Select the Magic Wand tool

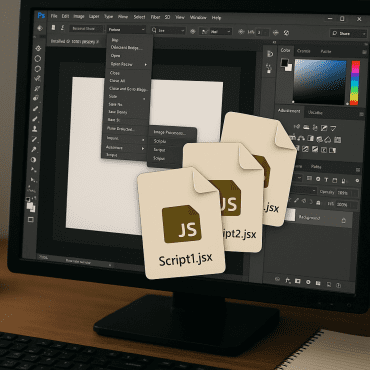(x=37, y=79)
